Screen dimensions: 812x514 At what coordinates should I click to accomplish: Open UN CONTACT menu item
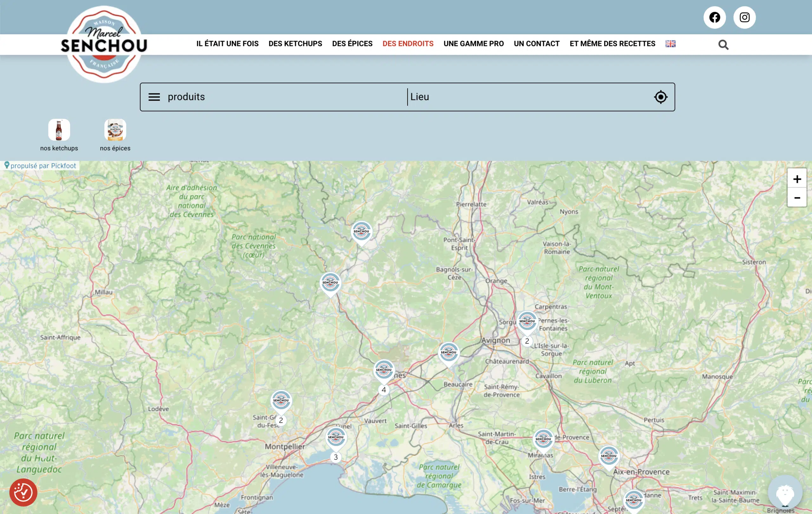click(536, 43)
